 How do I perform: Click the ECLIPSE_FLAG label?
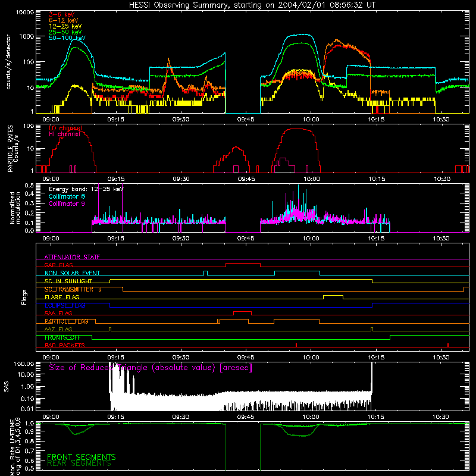(x=65, y=305)
